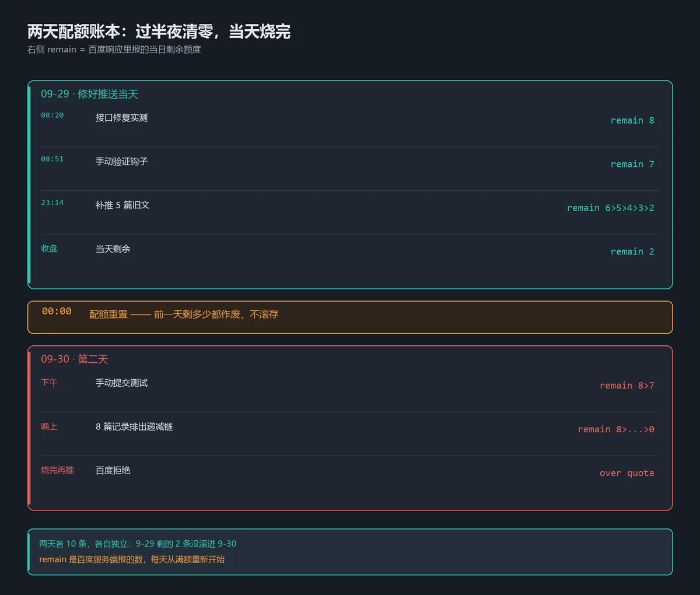Click the notice 配额重置 —— 前一天剩多少都作废，不滚存
Viewport: 700px width, 595px height.
[x=184, y=314]
